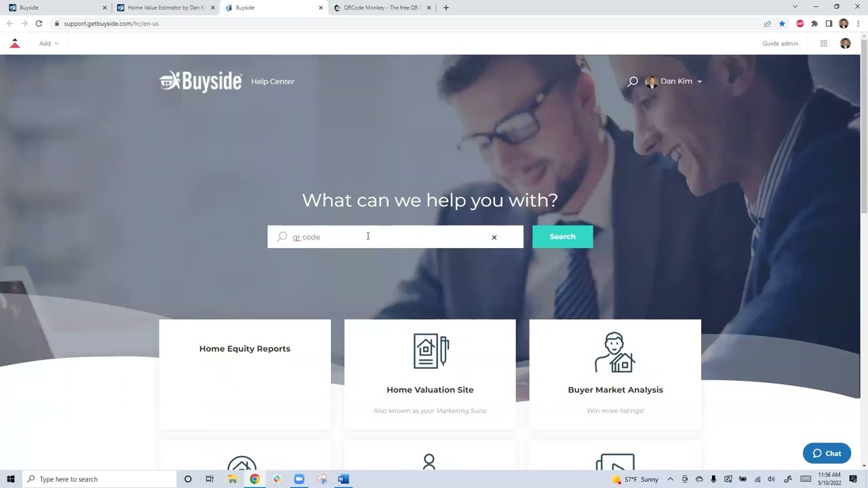868x488 pixels.
Task: Go back to previous page
Action: pos(9,24)
